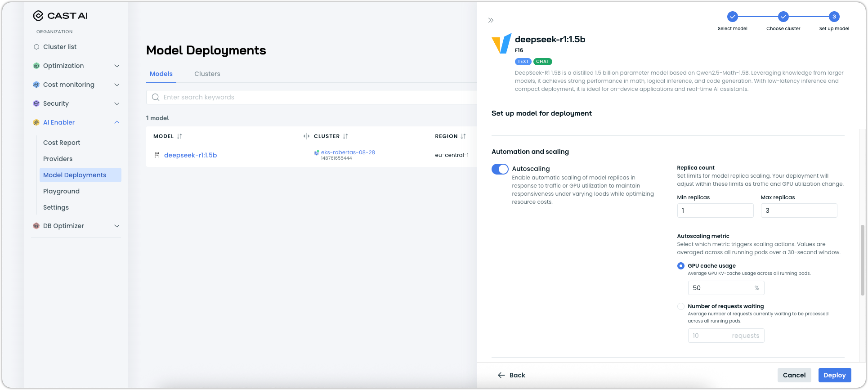This screenshot has height=390, width=868.
Task: Click the search magnifier icon
Action: [156, 97]
